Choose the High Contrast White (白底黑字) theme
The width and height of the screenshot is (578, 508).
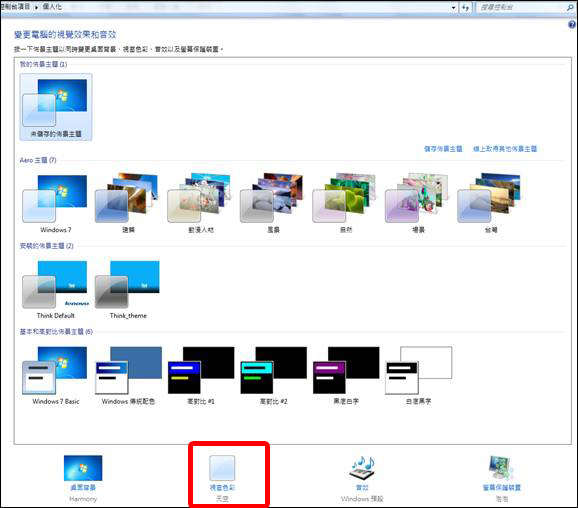418,375
